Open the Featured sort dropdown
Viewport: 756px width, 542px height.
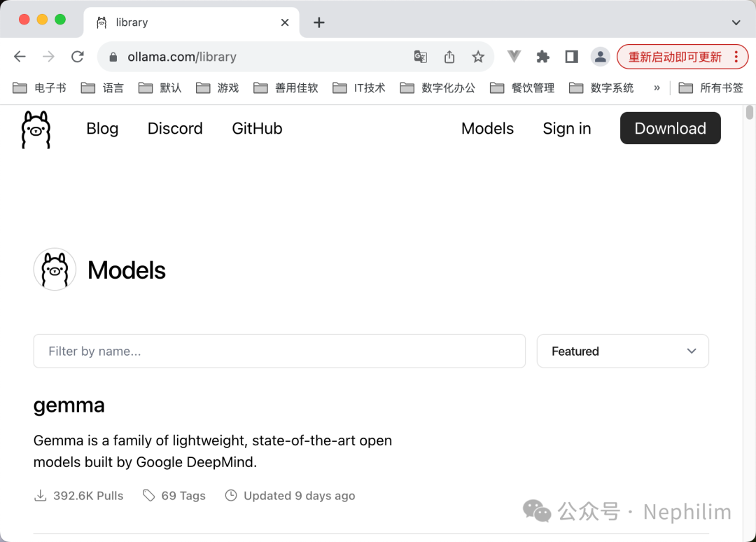pos(622,351)
